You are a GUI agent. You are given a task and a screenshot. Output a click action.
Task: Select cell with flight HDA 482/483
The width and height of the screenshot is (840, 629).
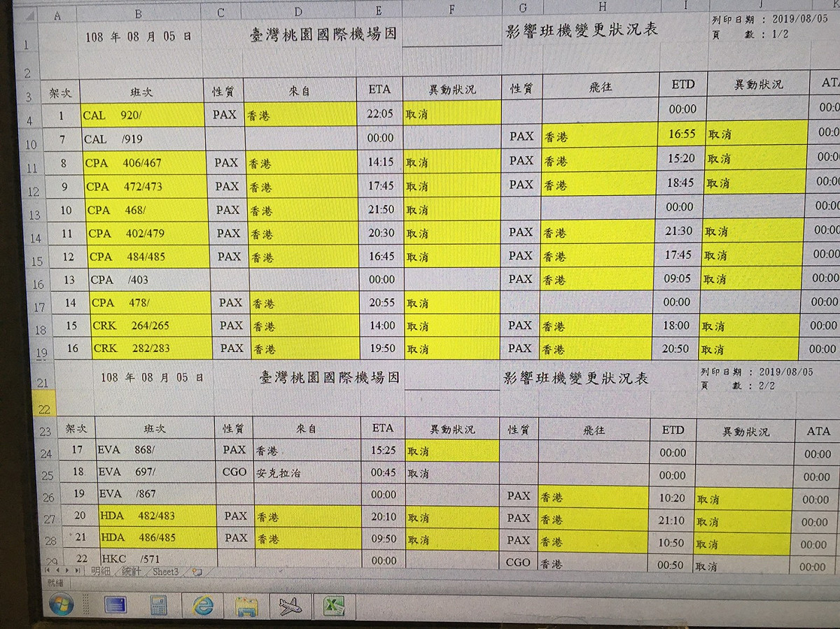pos(157,516)
